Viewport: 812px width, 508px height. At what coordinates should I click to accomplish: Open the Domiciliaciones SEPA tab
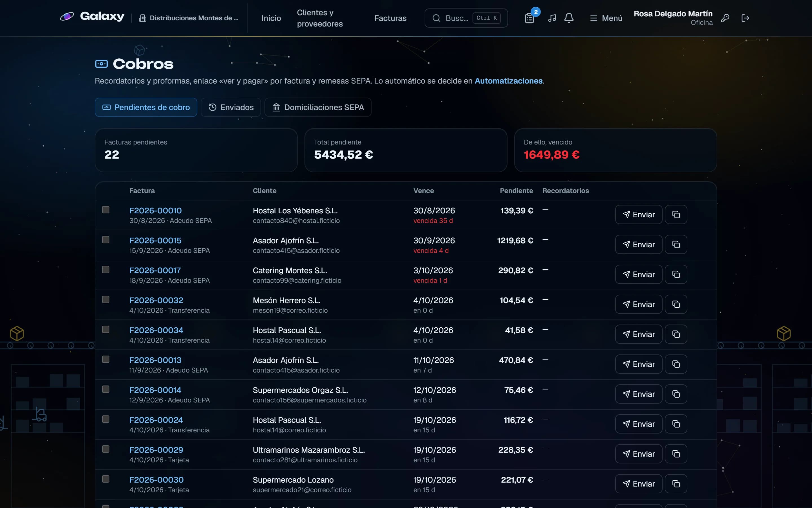pos(318,107)
